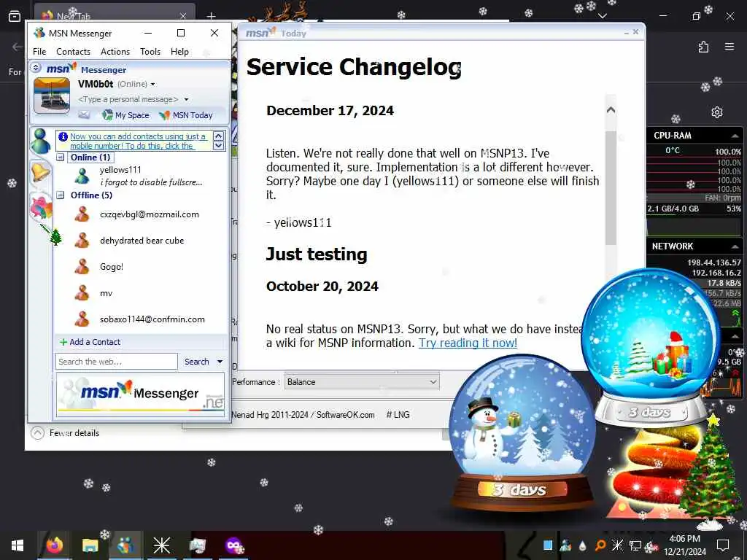Click the MSN Today changelog scrollbar thumb

pyautogui.click(x=611, y=188)
